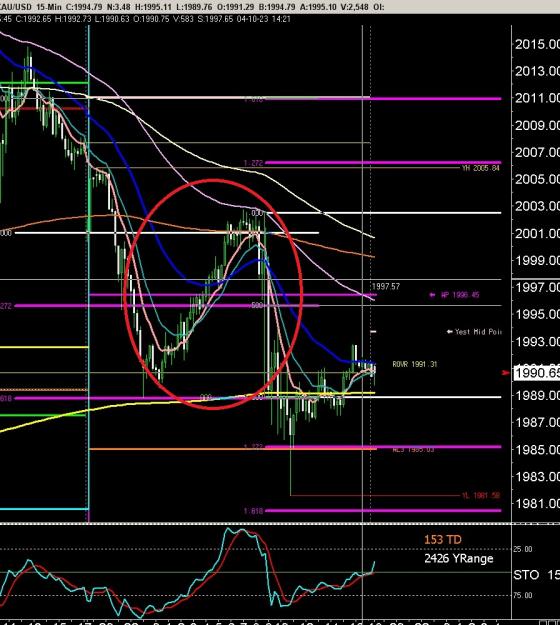Click the highlighted current price 1990.65

537,373
